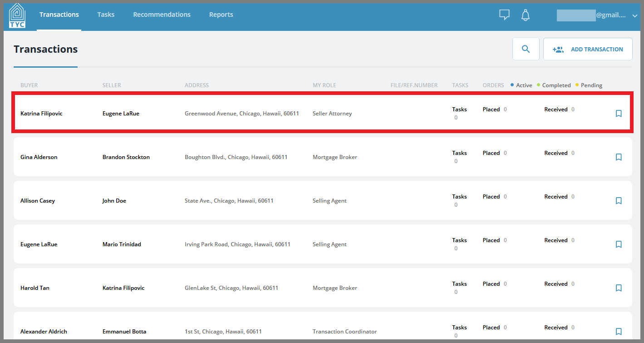The image size is (644, 343).
Task: Open the Recommendations tab
Action: pos(162,15)
